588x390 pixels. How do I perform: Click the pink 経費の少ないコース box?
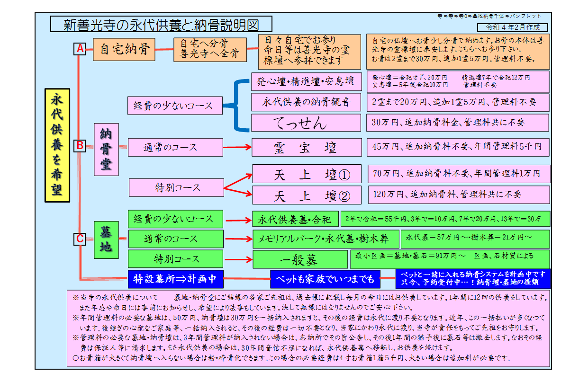tap(175, 105)
